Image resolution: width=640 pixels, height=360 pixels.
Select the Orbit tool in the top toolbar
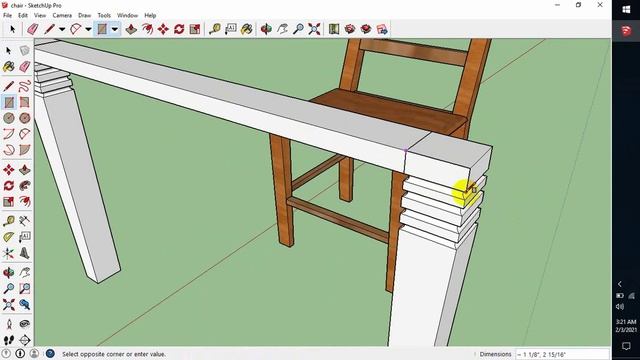[x=266, y=29]
